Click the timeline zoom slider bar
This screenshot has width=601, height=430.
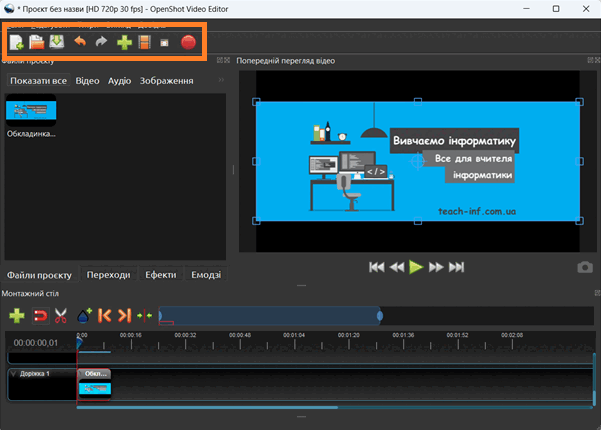pyautogui.click(x=270, y=316)
